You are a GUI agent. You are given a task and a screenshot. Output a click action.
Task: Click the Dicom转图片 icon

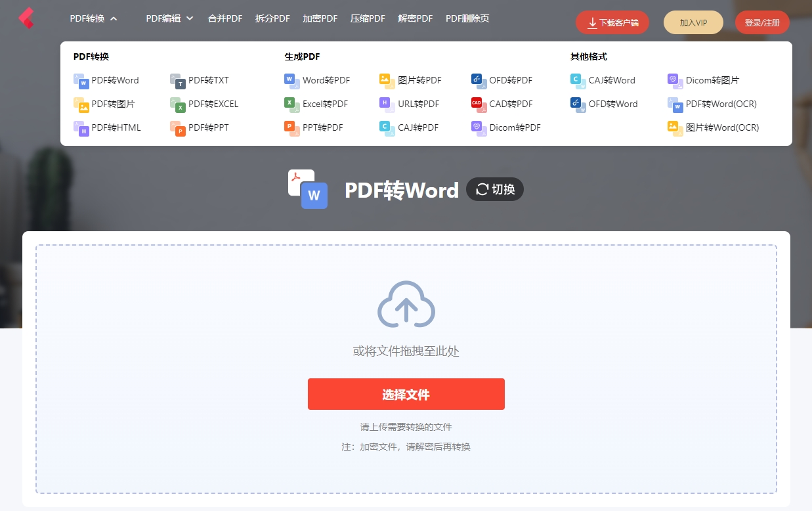675,81
